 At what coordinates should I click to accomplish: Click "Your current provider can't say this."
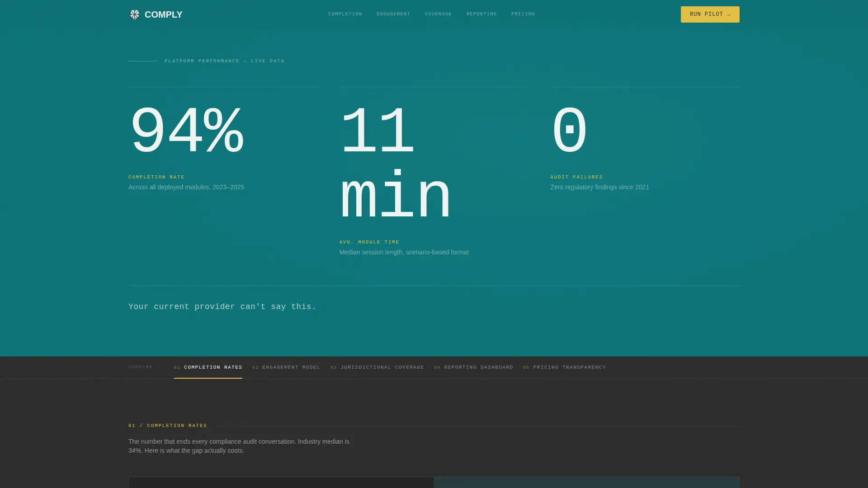coord(222,307)
